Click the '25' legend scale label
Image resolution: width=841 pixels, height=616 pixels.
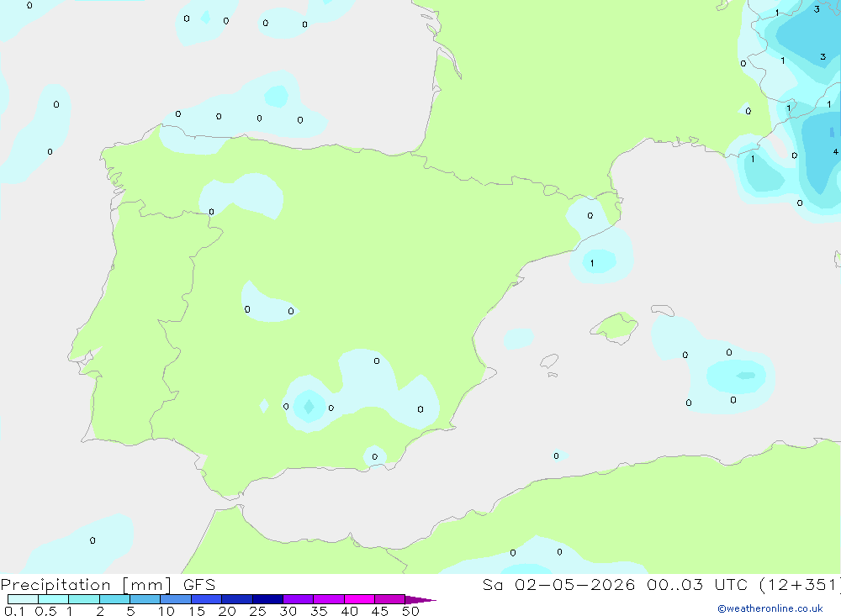(x=258, y=611)
